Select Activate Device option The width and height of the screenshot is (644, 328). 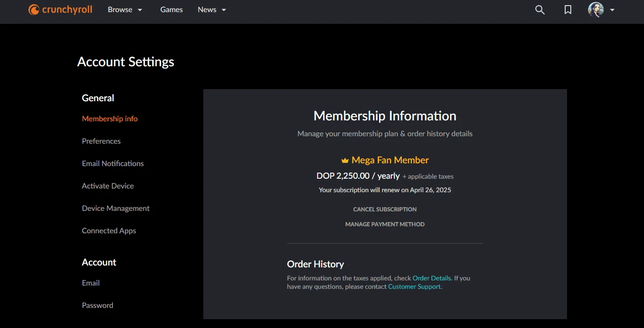click(108, 186)
